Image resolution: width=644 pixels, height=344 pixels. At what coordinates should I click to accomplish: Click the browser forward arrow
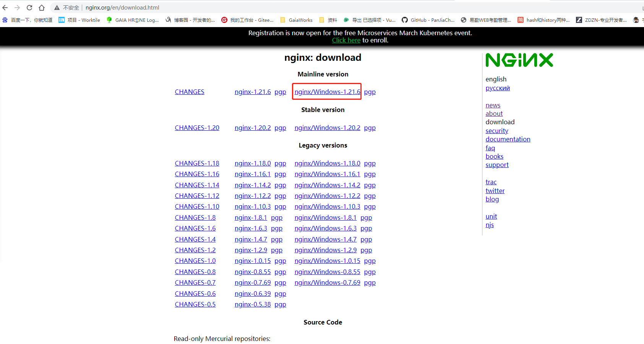pyautogui.click(x=17, y=8)
